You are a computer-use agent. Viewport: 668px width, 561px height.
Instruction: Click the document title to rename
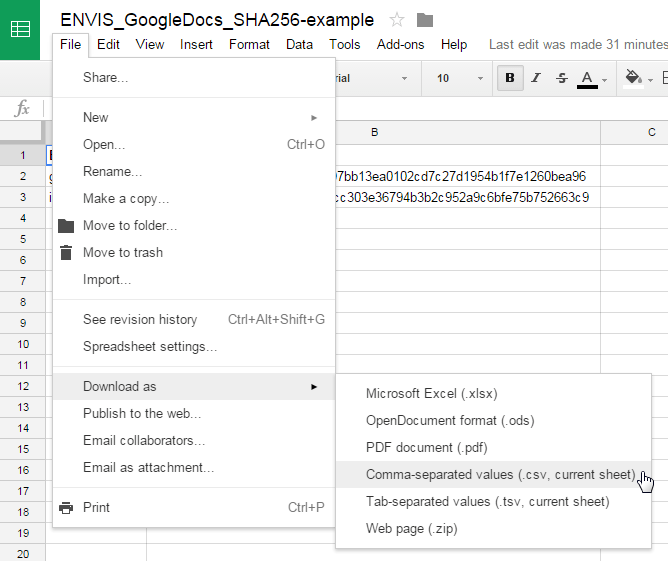tap(217, 20)
